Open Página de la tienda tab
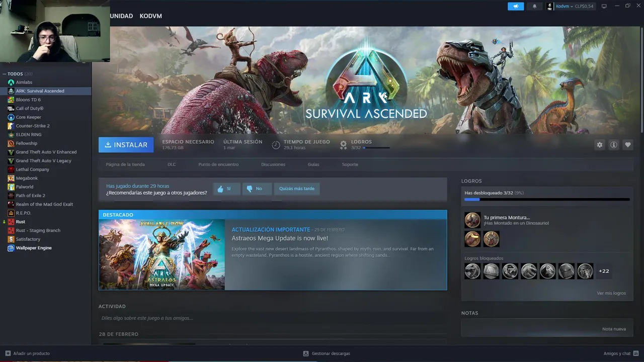The image size is (644, 362). pyautogui.click(x=125, y=164)
